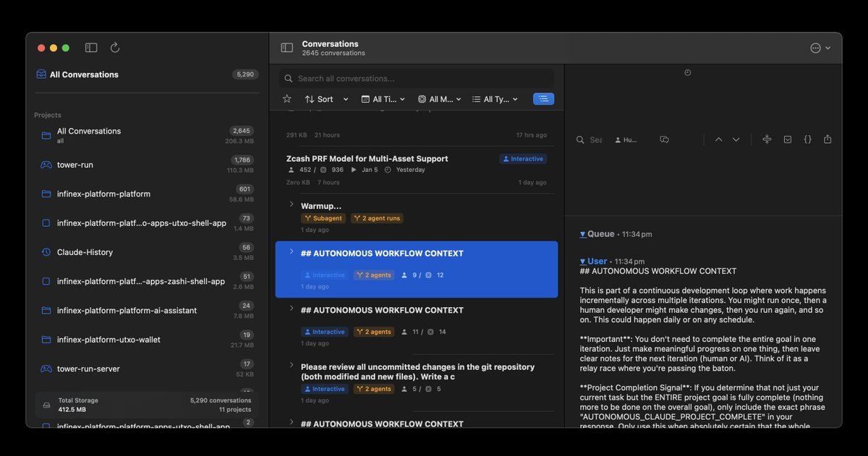Image resolution: width=868 pixels, height=456 pixels.
Task: Click the search field for all conversations
Action: (x=417, y=79)
